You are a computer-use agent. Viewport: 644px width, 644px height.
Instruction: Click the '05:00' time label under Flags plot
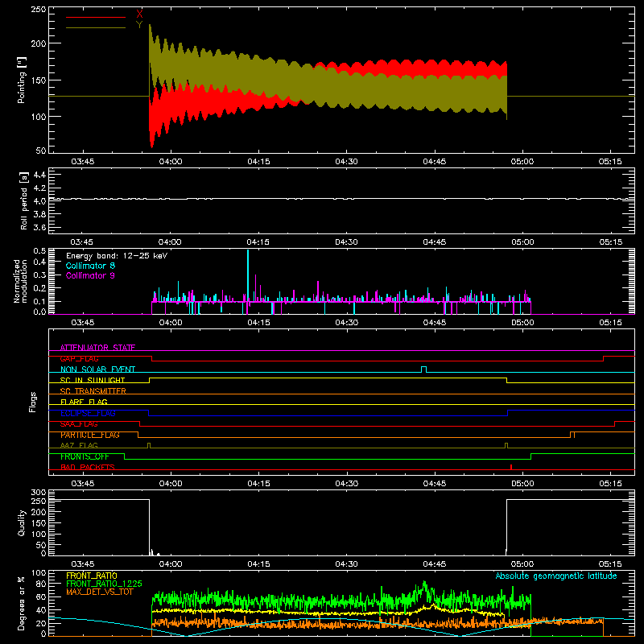click(x=522, y=484)
